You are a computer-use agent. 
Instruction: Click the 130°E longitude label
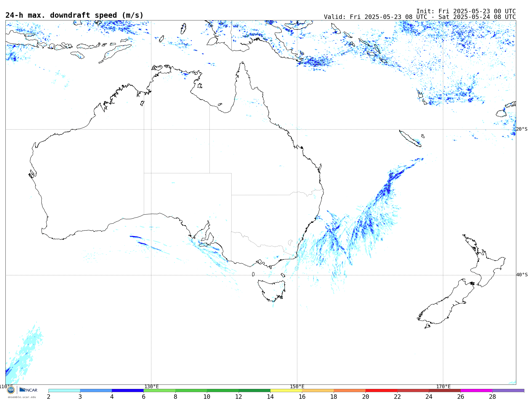[x=151, y=386]
